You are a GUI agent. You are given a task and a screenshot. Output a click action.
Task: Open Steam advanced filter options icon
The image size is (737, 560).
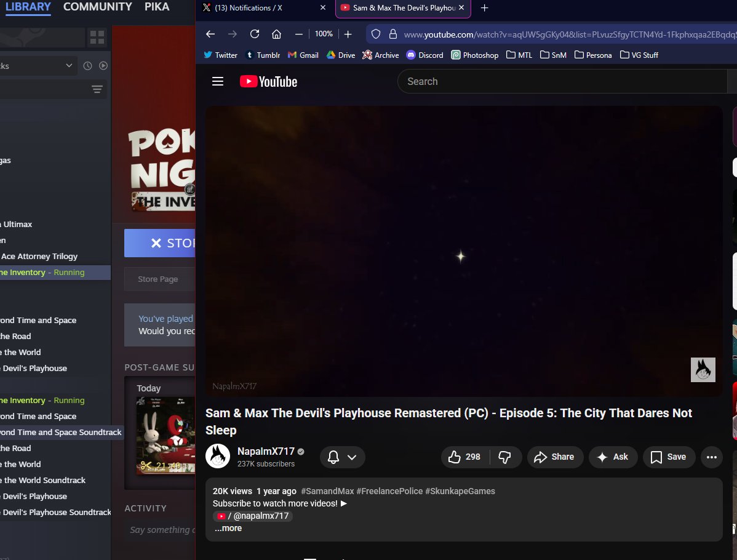coord(97,89)
